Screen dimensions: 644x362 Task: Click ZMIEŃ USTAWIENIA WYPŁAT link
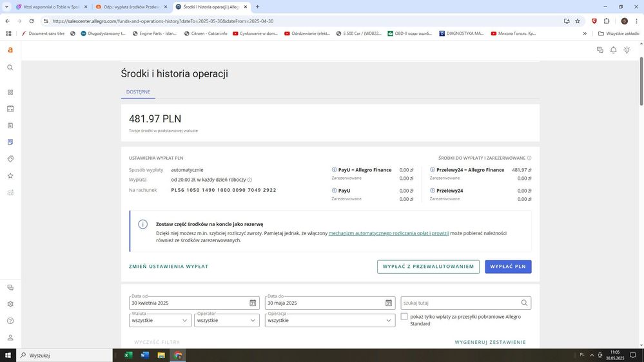(x=169, y=267)
